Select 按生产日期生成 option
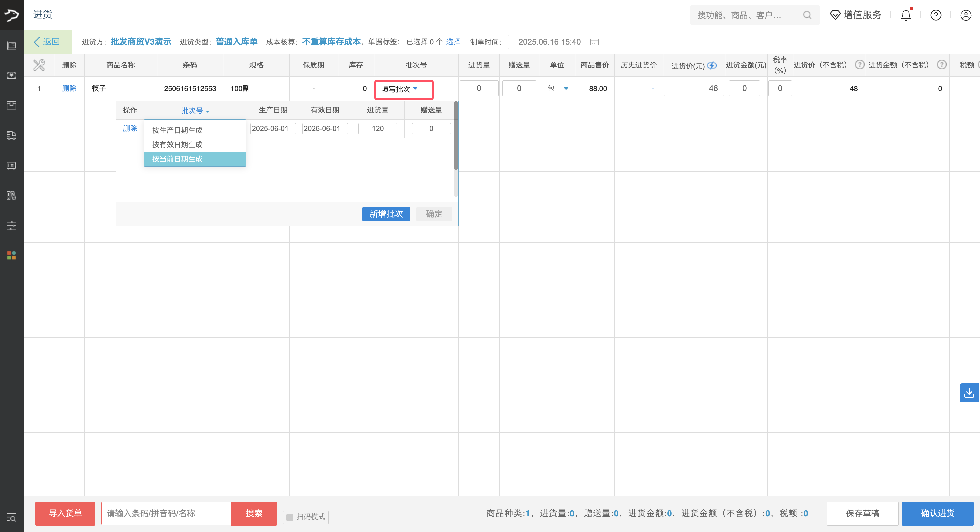 point(195,130)
